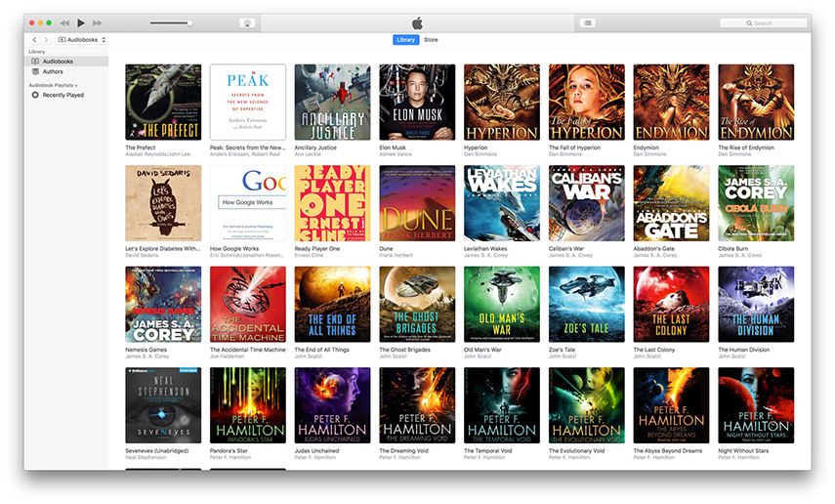Open the Peak audiobook cover
The width and height of the screenshot is (835, 504).
[248, 103]
